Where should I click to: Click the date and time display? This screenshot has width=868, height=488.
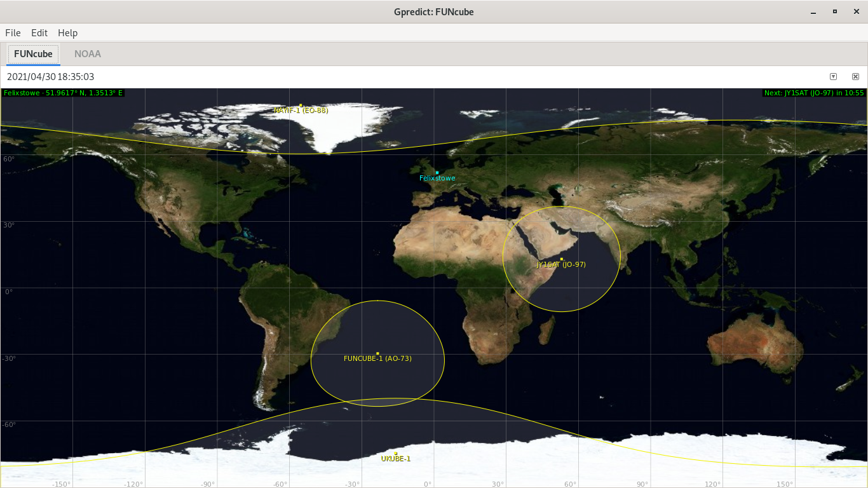tap(50, 77)
